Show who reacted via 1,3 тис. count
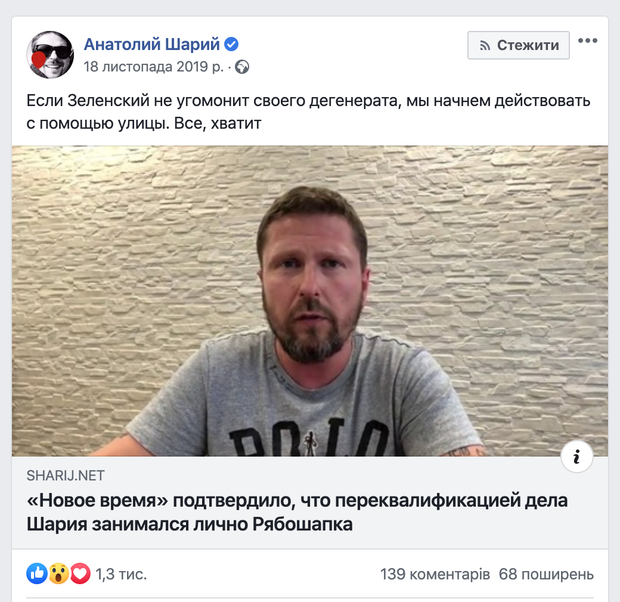This screenshot has width=620, height=602. pyautogui.click(x=121, y=574)
